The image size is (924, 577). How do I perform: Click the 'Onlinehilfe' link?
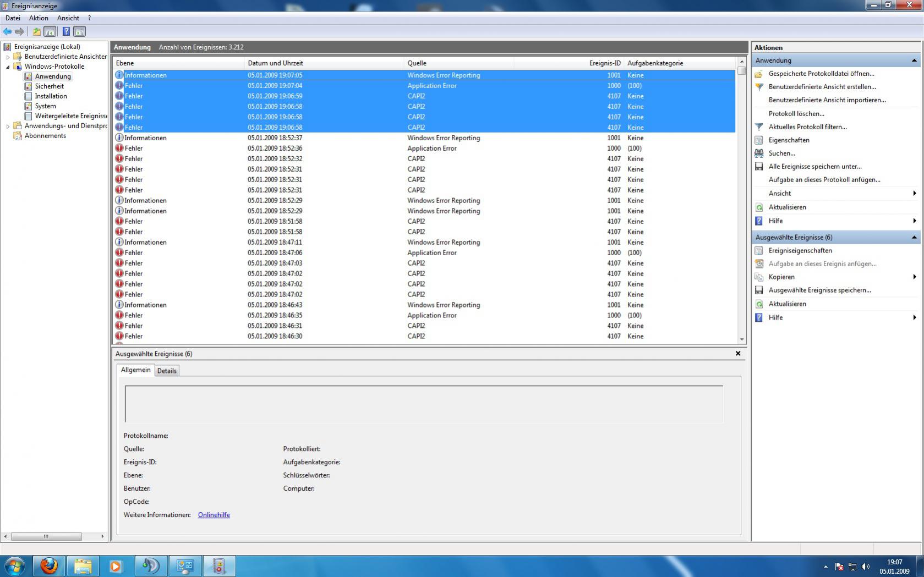(214, 515)
